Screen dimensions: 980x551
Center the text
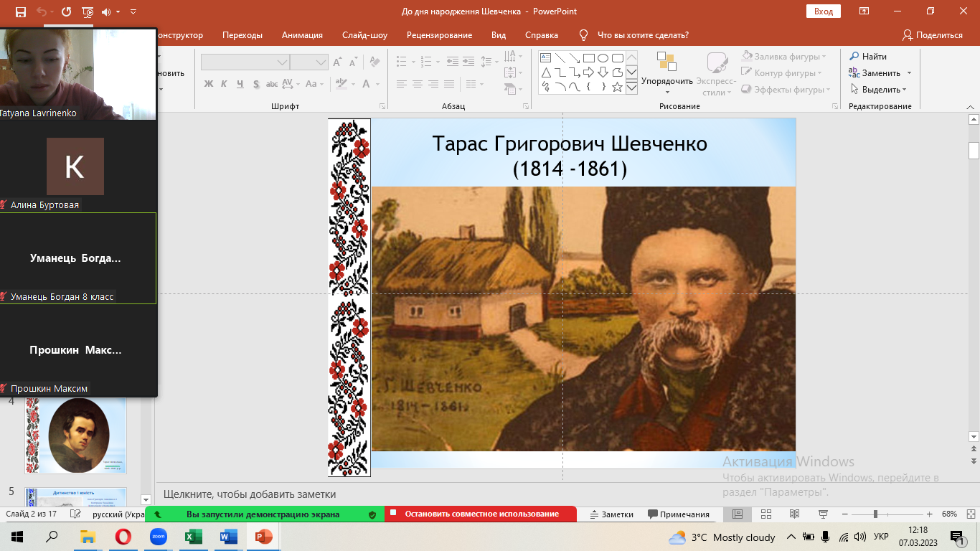tap(418, 84)
